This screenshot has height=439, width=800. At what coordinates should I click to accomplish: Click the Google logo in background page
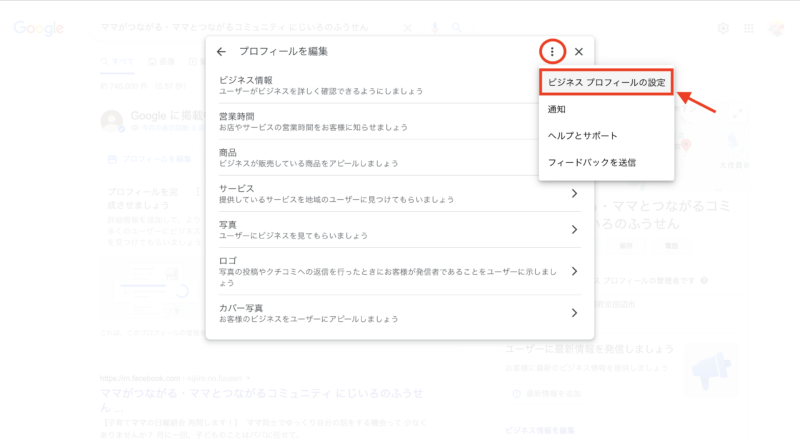(x=39, y=28)
